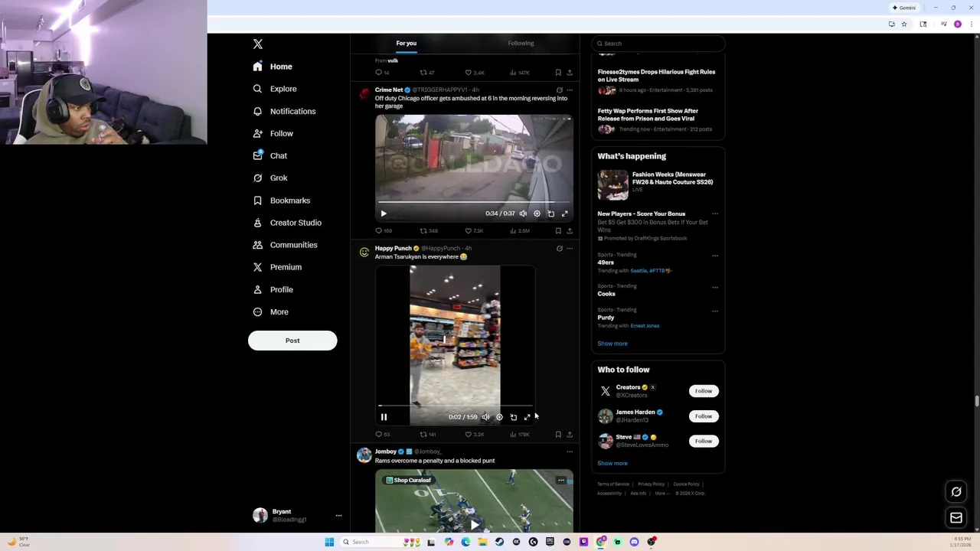The image size is (980, 551).
Task: Open the Follow section in sidebar
Action: (x=273, y=133)
